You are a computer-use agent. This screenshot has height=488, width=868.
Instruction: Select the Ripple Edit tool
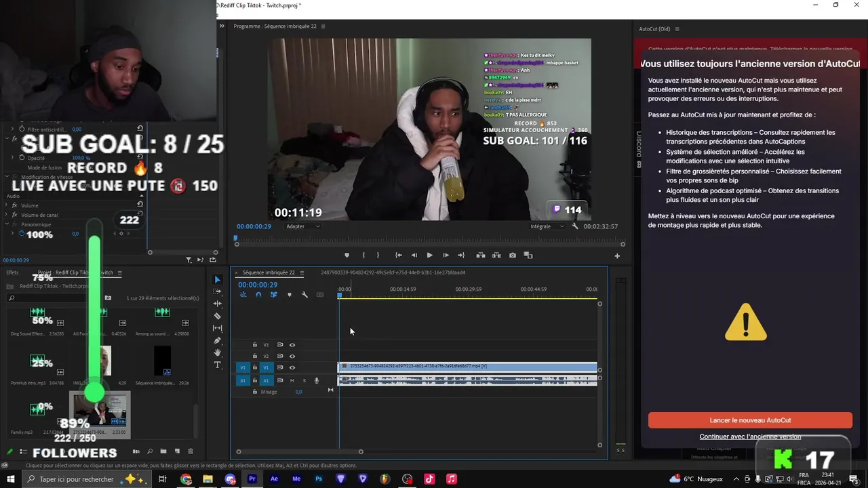[217, 304]
